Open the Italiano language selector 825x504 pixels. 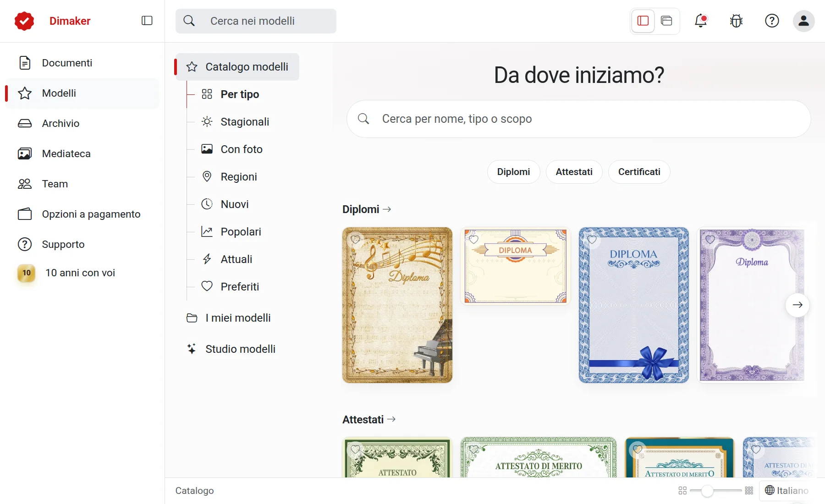click(787, 491)
